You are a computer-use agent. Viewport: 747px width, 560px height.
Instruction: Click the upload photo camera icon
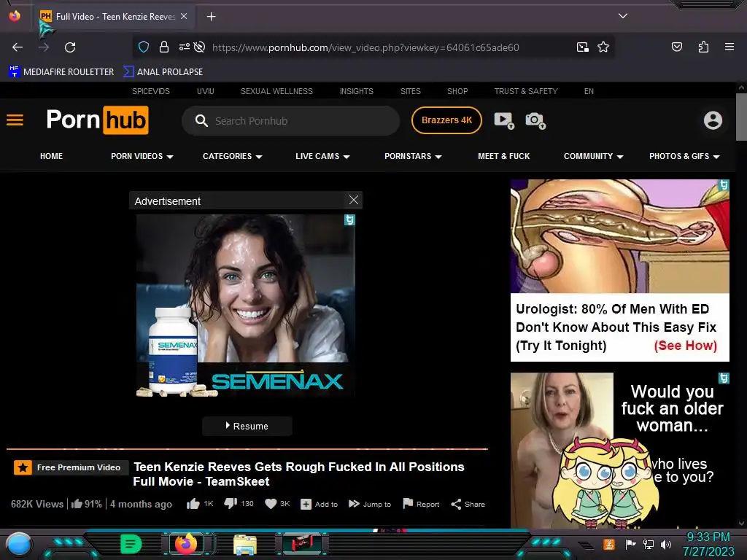(x=535, y=120)
